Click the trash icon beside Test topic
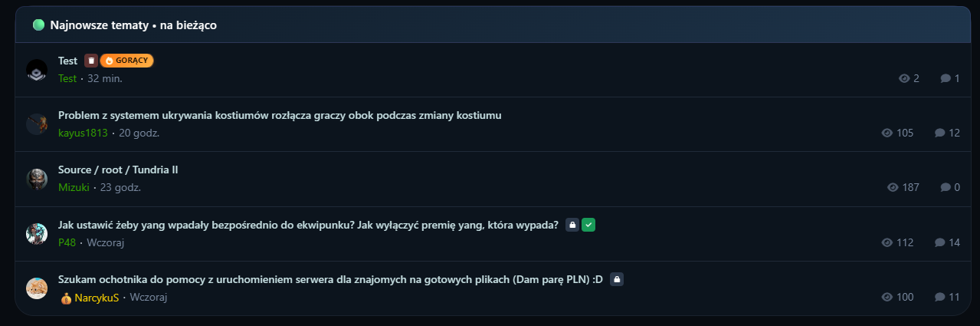The height and width of the screenshot is (326, 980). tap(90, 61)
